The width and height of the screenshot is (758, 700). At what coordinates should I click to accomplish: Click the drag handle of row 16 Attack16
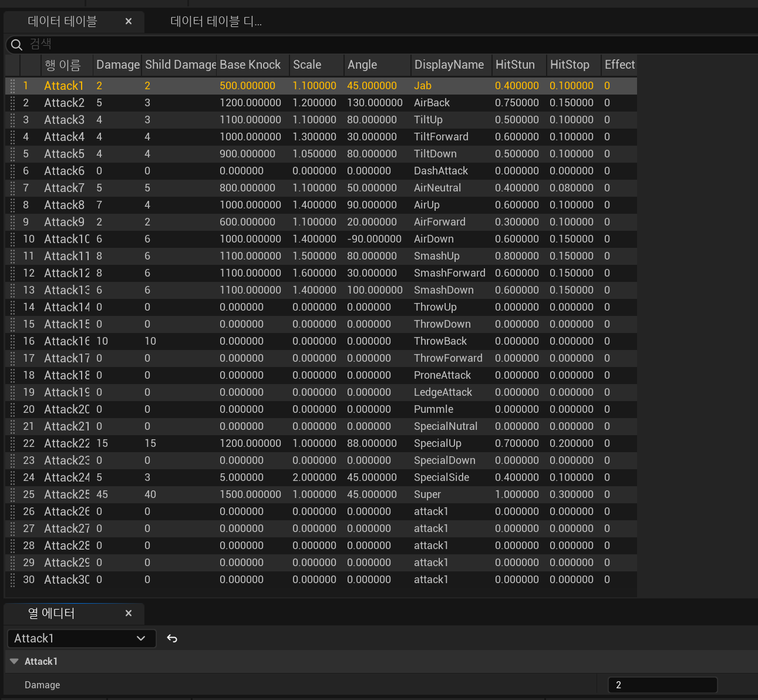pos(13,341)
